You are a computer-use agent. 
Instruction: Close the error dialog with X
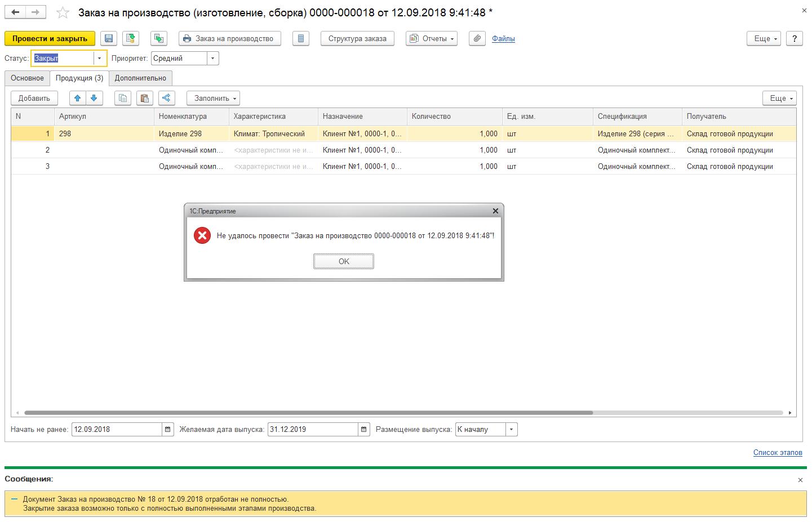click(x=495, y=211)
